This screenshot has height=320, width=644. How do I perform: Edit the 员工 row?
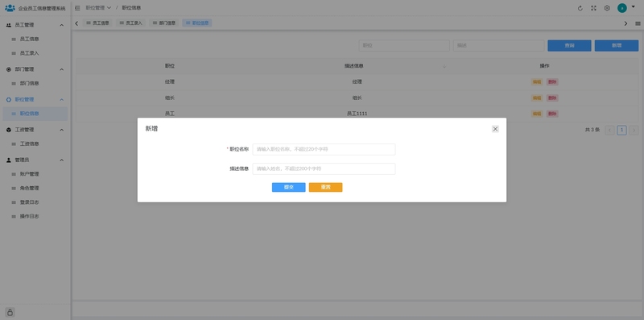point(537,114)
